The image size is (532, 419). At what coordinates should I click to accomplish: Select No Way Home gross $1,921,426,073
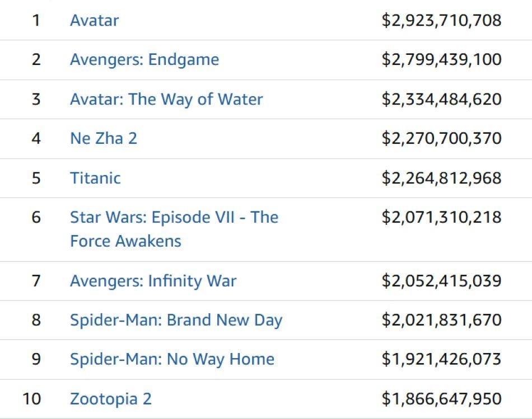(x=441, y=359)
